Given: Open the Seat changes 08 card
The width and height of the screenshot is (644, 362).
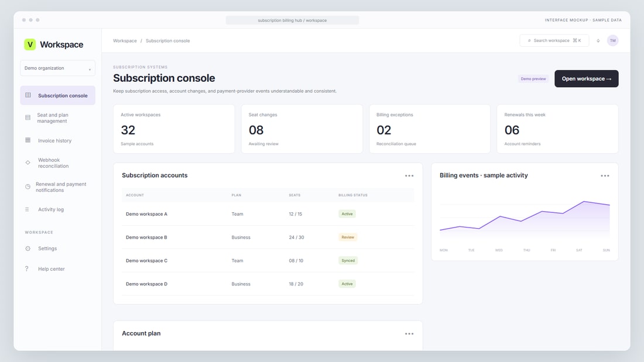Looking at the screenshot, I should tap(302, 129).
